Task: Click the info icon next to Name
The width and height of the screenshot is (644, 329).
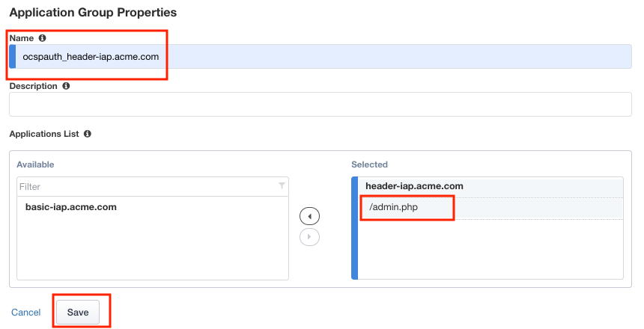Action: [x=42, y=38]
